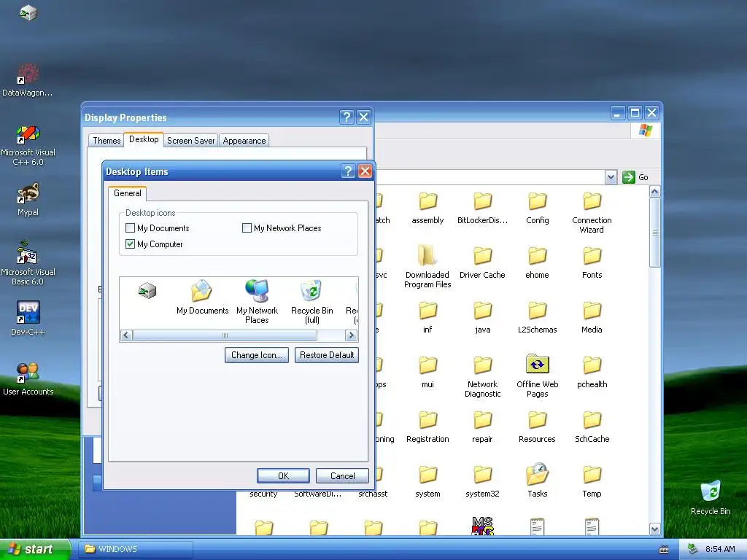Select the Offline Web Pages folder
Image resolution: width=747 pixels, height=560 pixels.
click(538, 376)
